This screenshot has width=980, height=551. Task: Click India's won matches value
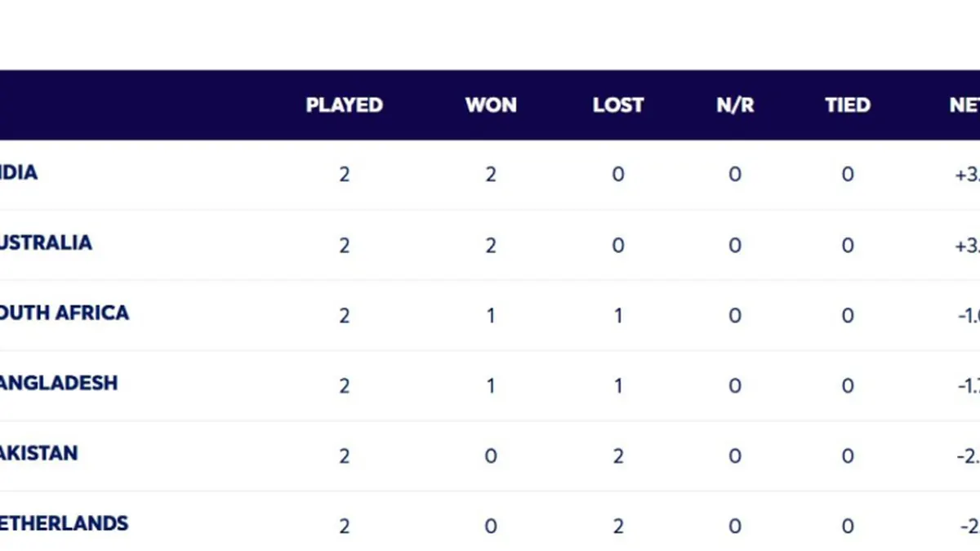[x=491, y=175]
